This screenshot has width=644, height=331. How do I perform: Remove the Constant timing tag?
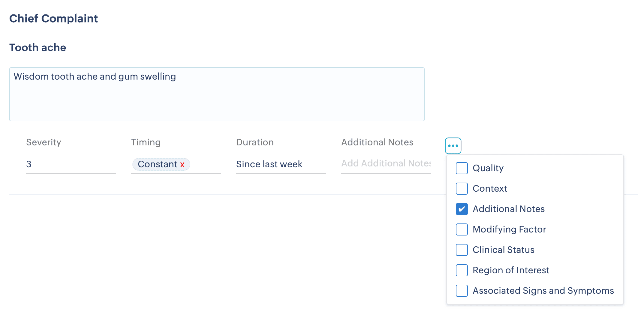pos(182,165)
